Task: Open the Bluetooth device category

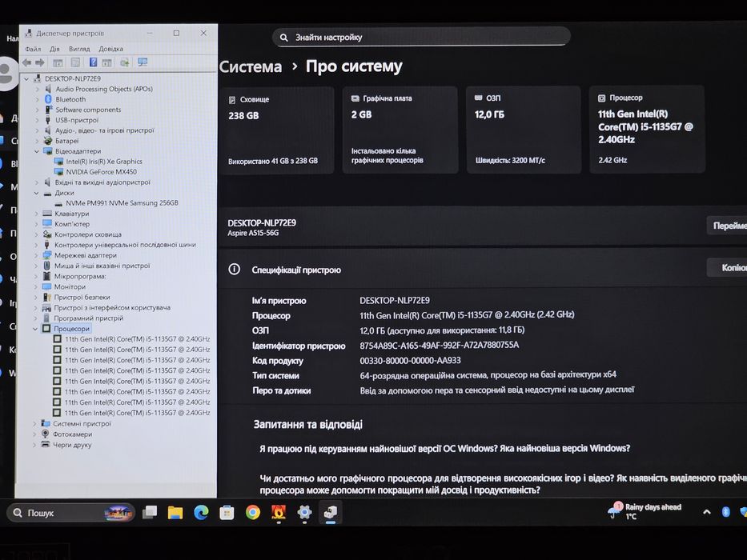Action: coord(70,99)
